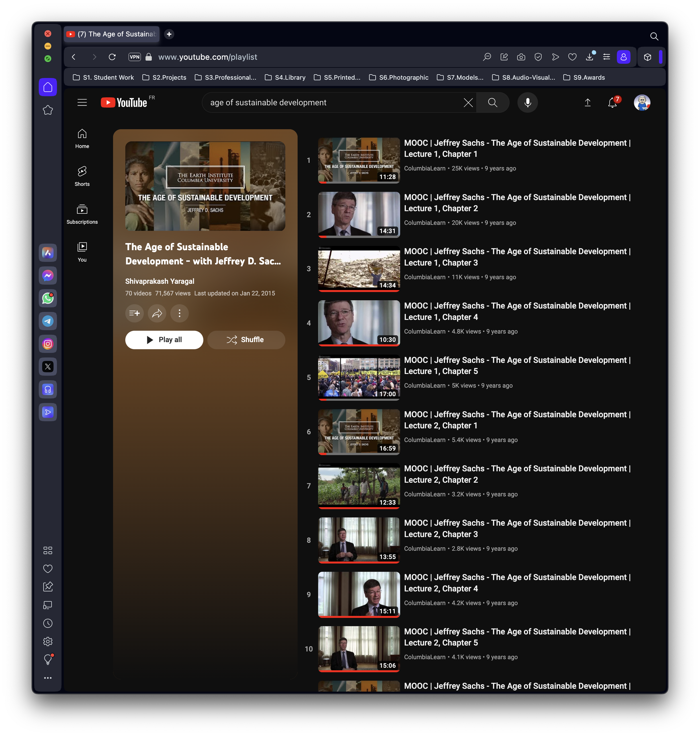Clear the search query with the X

(468, 102)
